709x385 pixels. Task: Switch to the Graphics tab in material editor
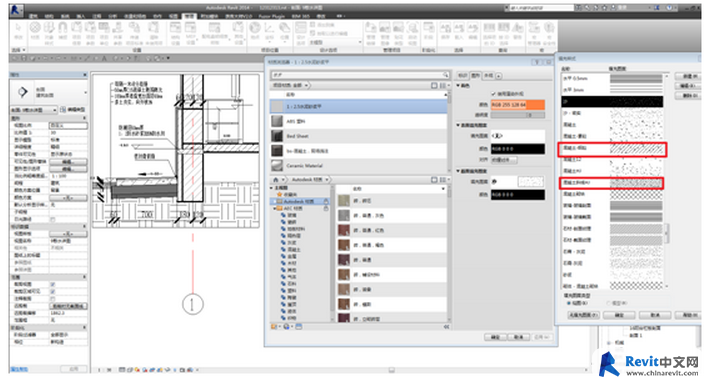[475, 76]
